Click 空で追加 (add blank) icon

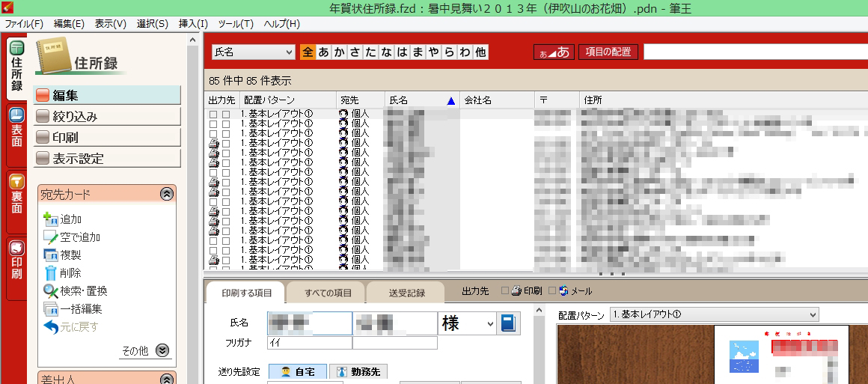coord(51,237)
